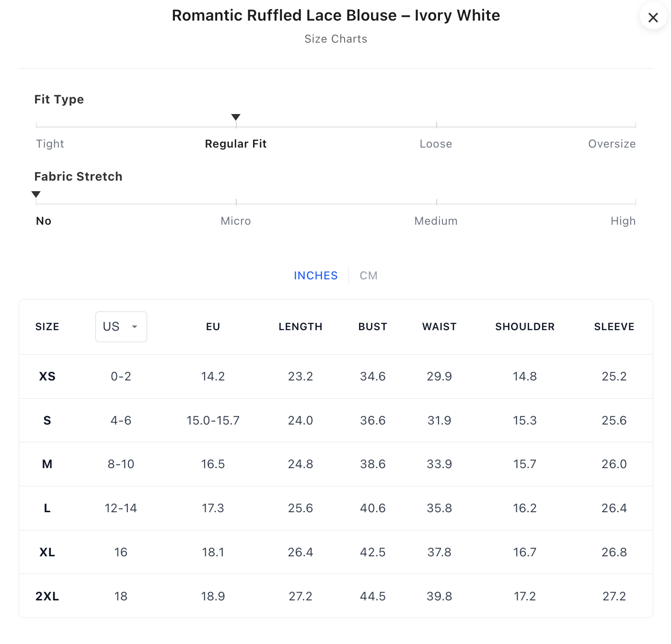Click the Tight fit label
Image resolution: width=671 pixels, height=644 pixels.
click(x=50, y=144)
